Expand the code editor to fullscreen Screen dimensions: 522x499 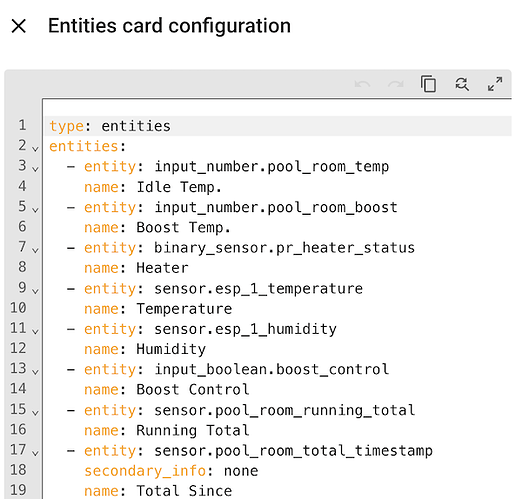[x=495, y=84]
